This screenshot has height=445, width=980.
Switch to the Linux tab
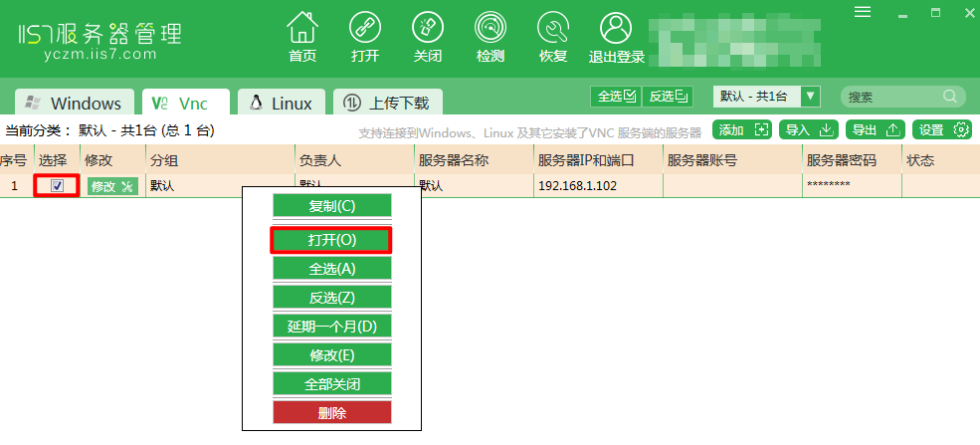[282, 103]
